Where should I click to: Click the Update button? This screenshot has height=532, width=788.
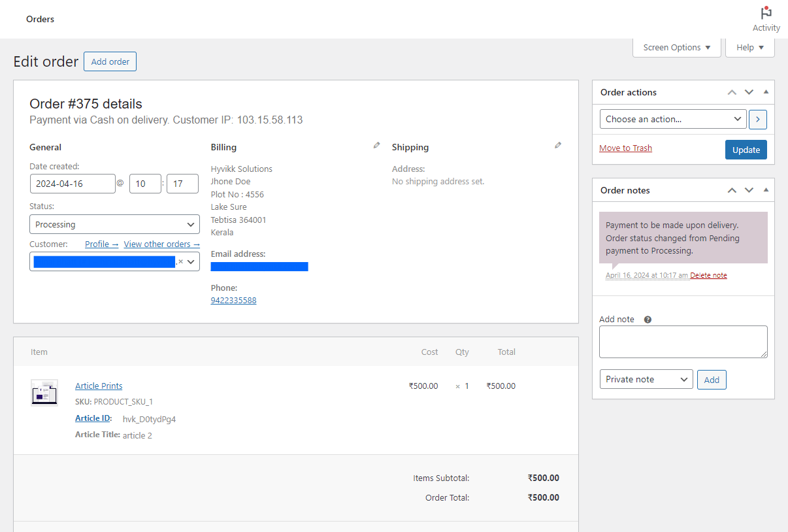point(746,150)
